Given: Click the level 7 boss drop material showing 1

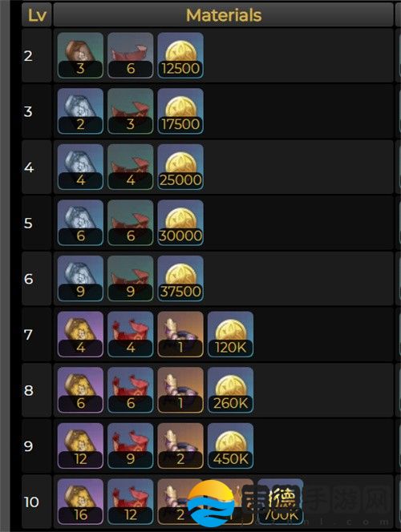Looking at the screenshot, I should 180,334.
